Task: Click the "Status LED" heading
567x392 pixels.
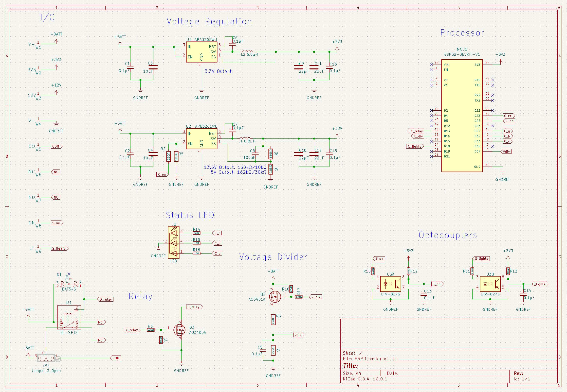Action: click(190, 215)
